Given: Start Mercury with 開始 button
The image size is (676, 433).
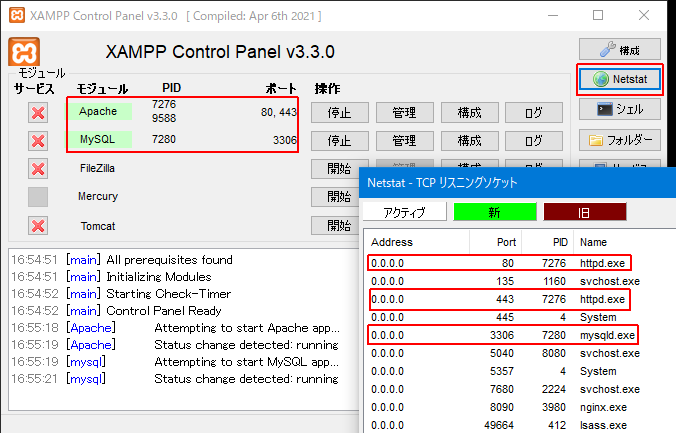Looking at the screenshot, I should [x=335, y=197].
